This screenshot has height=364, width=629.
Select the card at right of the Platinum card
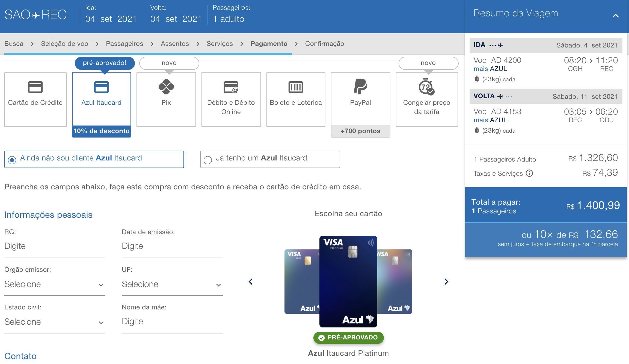pos(395,282)
